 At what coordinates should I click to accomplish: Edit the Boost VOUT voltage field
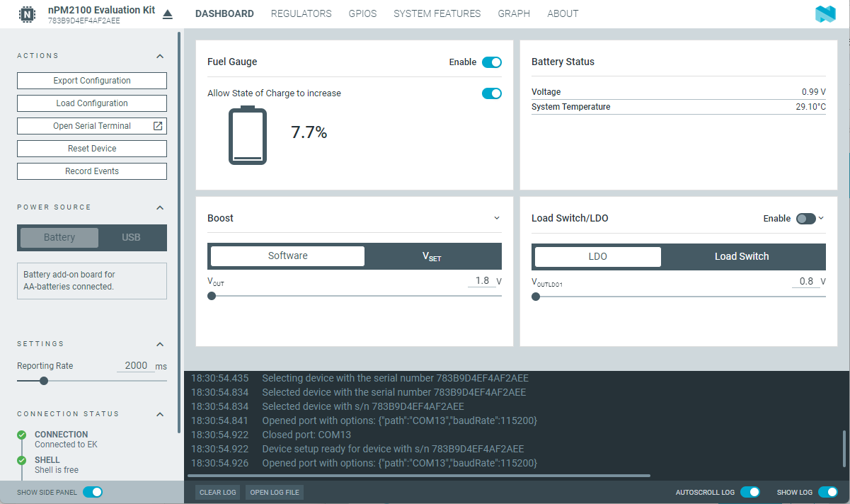pos(482,281)
